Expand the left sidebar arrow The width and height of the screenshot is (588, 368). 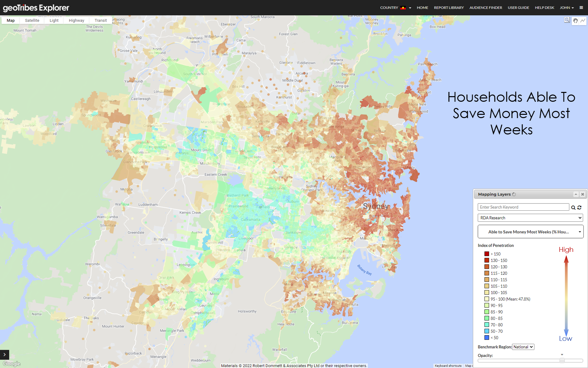coord(4,355)
